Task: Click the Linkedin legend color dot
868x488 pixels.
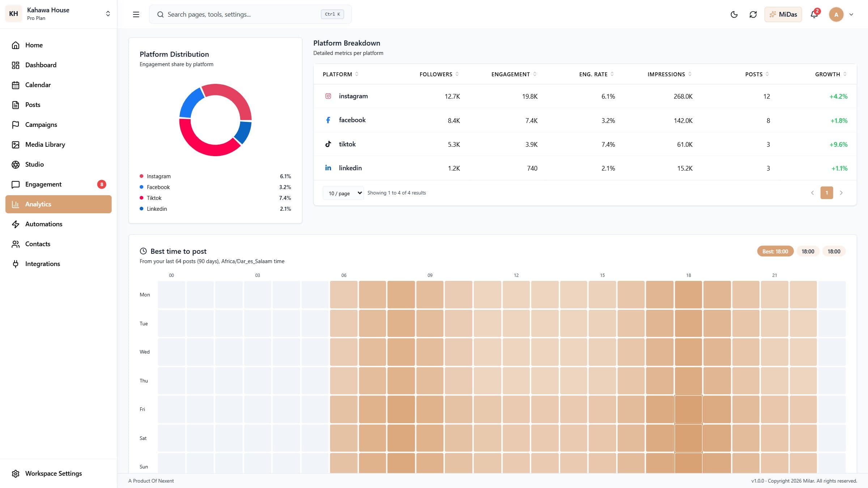Action: coord(141,209)
